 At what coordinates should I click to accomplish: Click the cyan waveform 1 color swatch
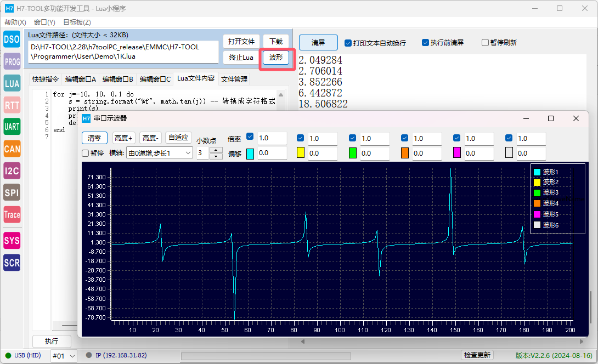[x=250, y=153]
